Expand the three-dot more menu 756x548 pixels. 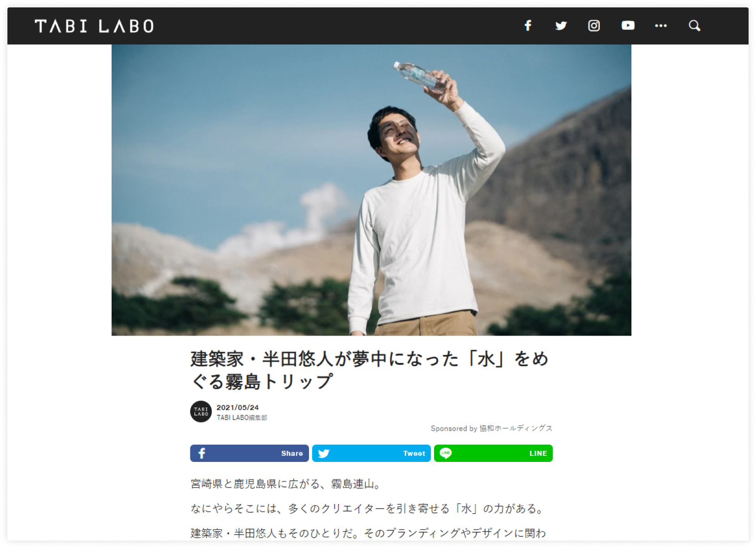[x=661, y=25]
